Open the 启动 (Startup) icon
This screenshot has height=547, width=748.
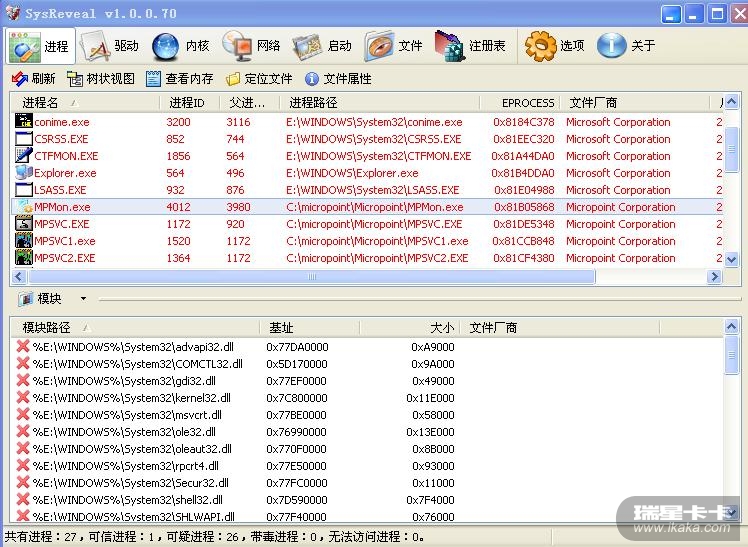pos(307,47)
